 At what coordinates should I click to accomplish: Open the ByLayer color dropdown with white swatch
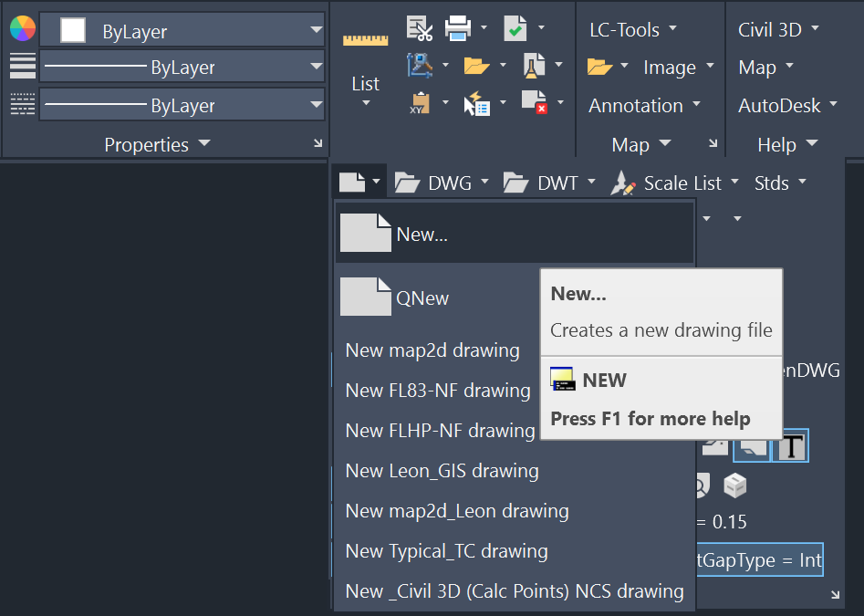(182, 30)
